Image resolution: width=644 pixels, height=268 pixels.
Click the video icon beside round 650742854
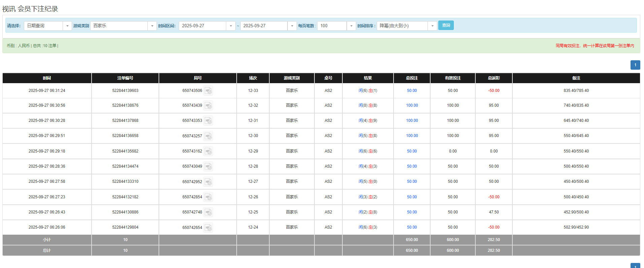click(x=208, y=197)
